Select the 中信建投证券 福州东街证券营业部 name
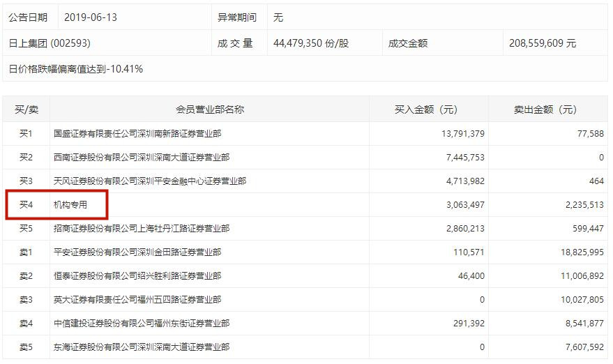 coord(142,324)
